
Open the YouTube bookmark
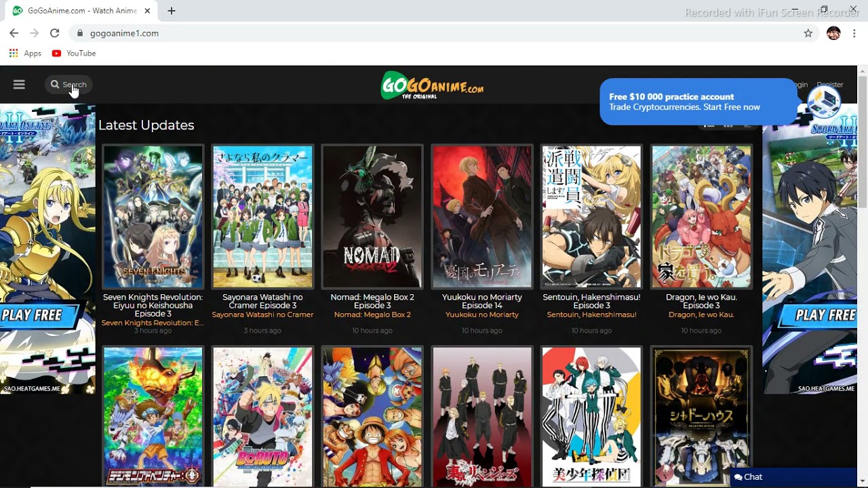tap(74, 54)
